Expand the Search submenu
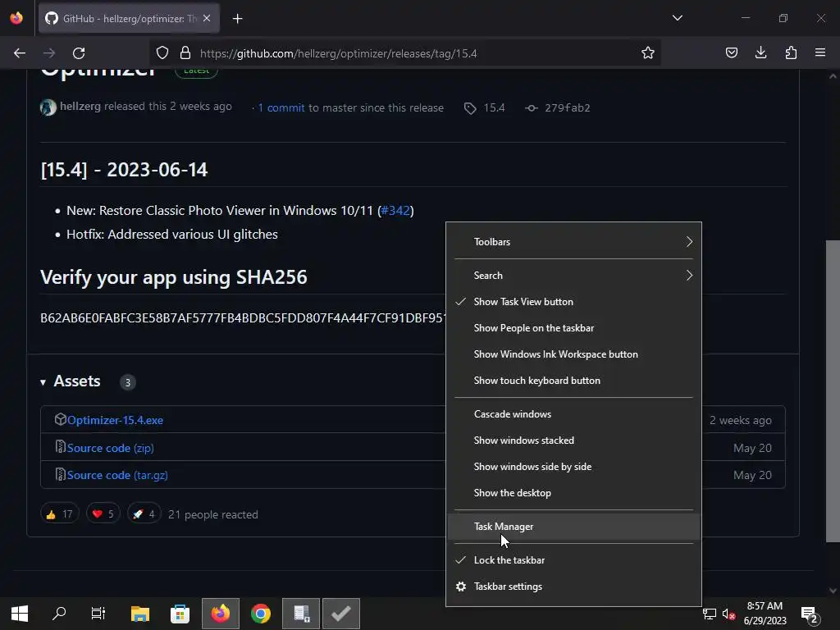The width and height of the screenshot is (840, 630). pos(573,276)
